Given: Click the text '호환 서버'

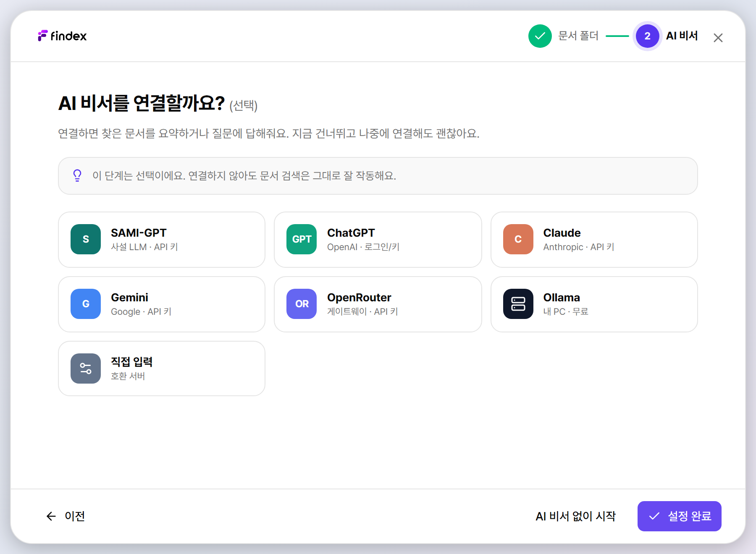Looking at the screenshot, I should [x=128, y=376].
